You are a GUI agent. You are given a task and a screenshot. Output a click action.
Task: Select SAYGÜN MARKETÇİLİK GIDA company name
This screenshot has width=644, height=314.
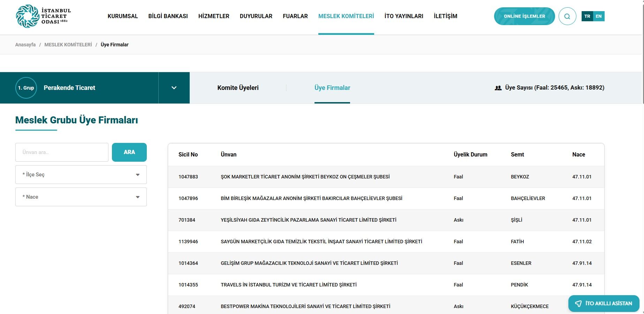click(321, 242)
